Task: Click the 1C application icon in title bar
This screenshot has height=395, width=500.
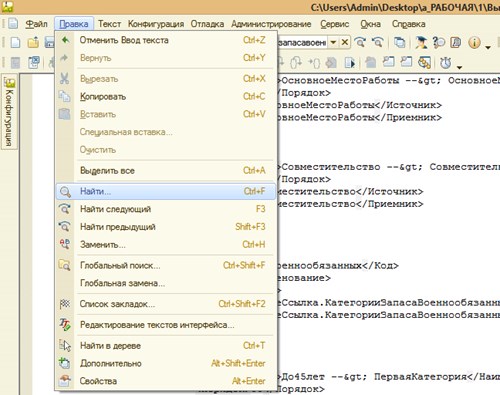Action: point(7,6)
